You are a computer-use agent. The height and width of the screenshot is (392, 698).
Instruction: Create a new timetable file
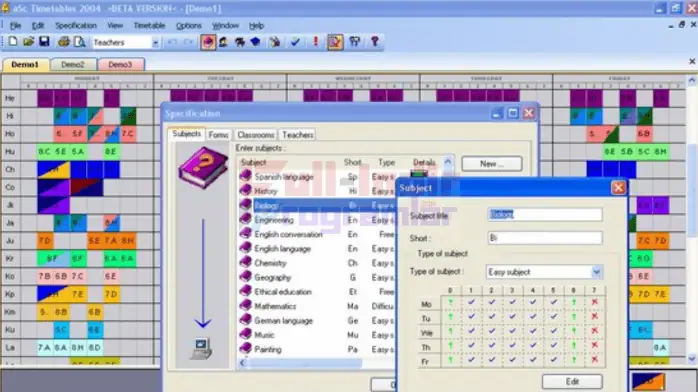[x=13, y=42]
